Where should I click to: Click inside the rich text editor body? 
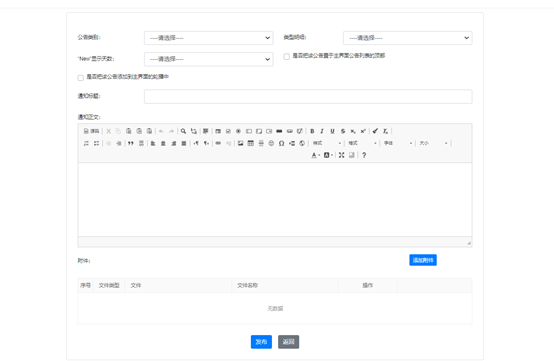(275, 200)
